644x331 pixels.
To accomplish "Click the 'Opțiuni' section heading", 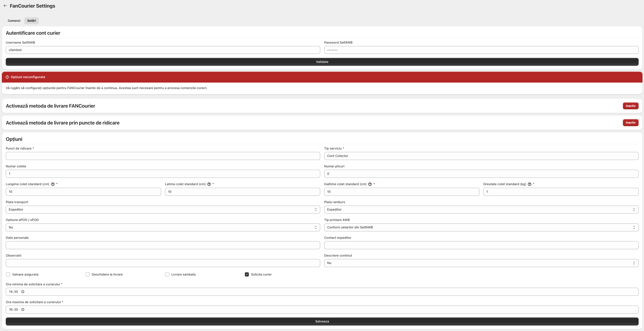I will [14, 139].
